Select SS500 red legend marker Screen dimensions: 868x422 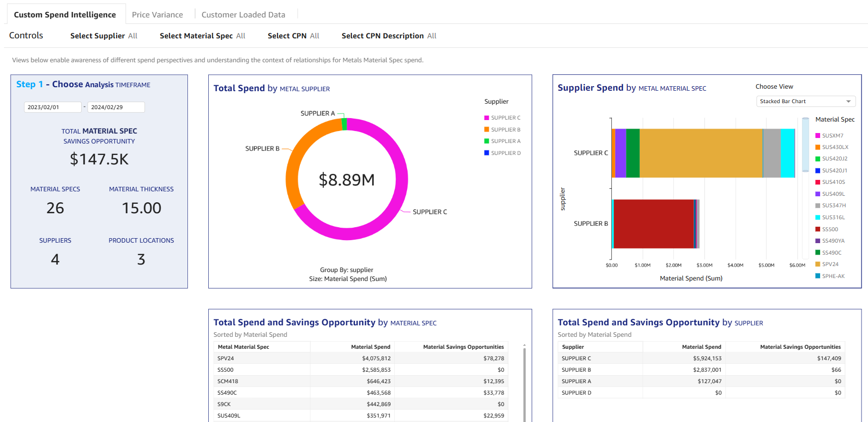[x=818, y=229]
